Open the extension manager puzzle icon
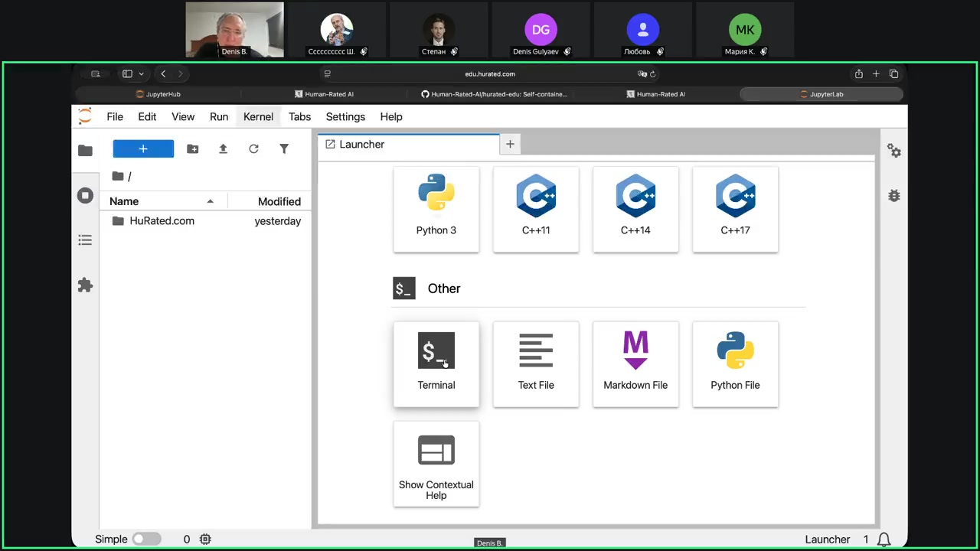 click(x=85, y=285)
